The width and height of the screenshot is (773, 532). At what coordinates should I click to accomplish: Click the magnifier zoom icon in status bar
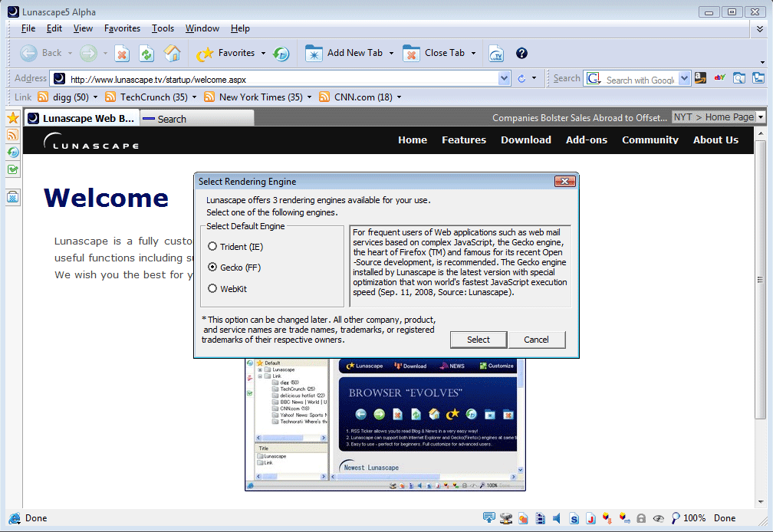(675, 518)
